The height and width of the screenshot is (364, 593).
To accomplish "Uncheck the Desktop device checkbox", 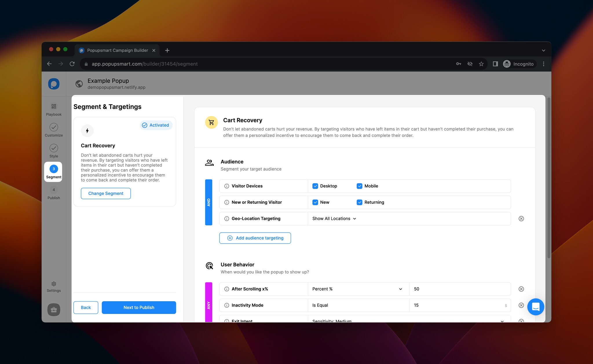I will click(315, 186).
